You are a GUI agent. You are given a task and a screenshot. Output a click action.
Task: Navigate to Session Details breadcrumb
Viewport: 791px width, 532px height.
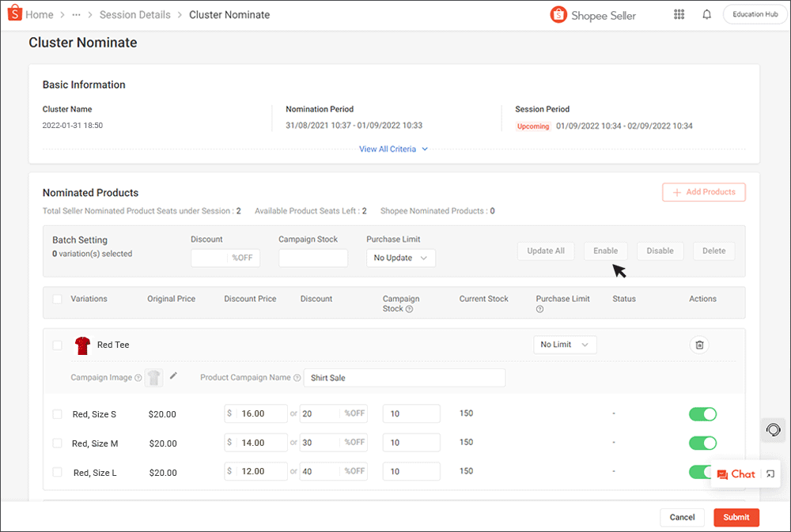coord(134,14)
